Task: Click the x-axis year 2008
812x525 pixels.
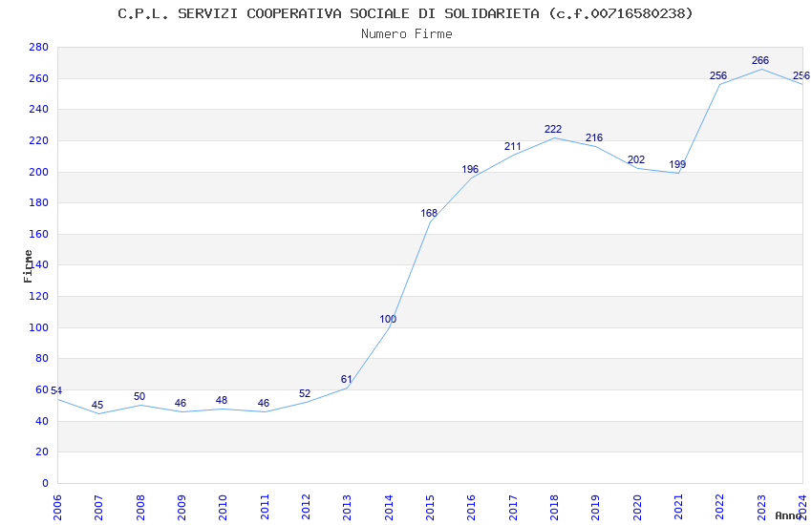Action: point(139,507)
